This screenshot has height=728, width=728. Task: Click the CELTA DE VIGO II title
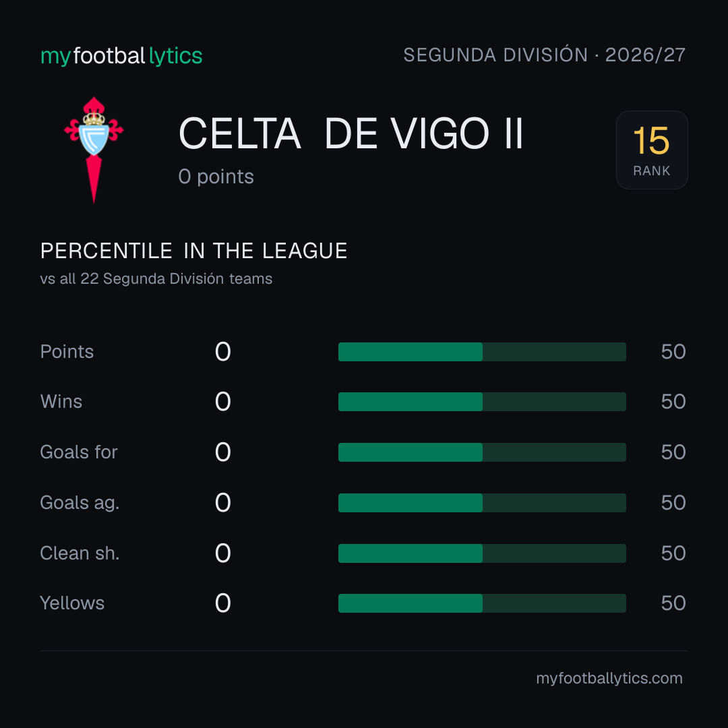tap(351, 133)
